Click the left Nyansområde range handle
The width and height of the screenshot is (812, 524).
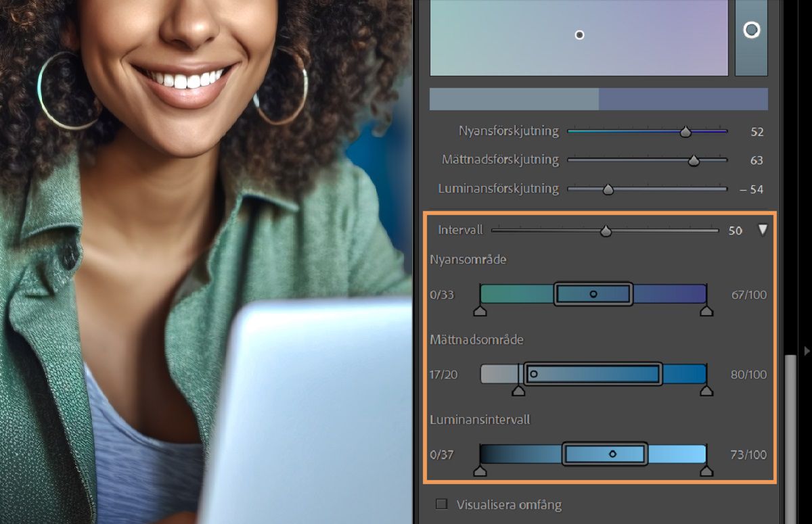[x=480, y=310]
